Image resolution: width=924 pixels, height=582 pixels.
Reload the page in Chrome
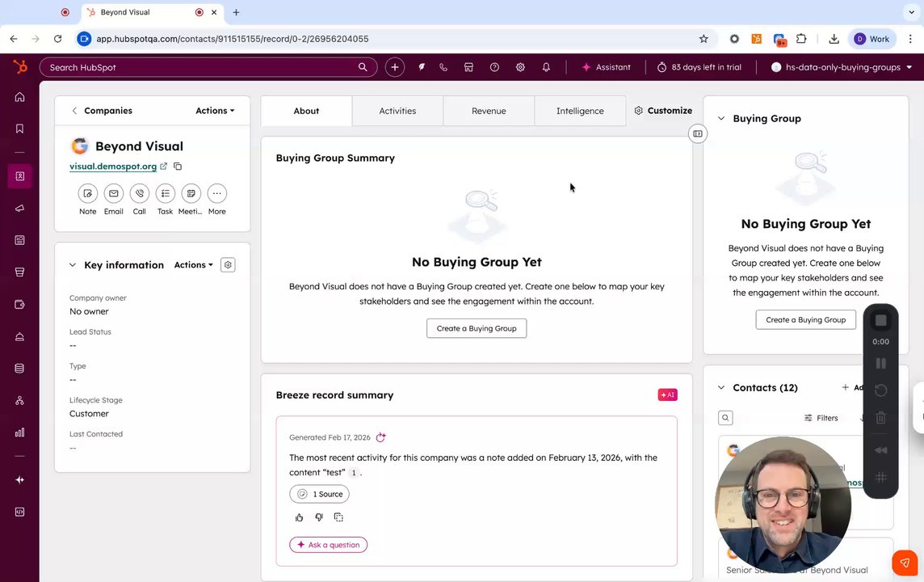(58, 39)
